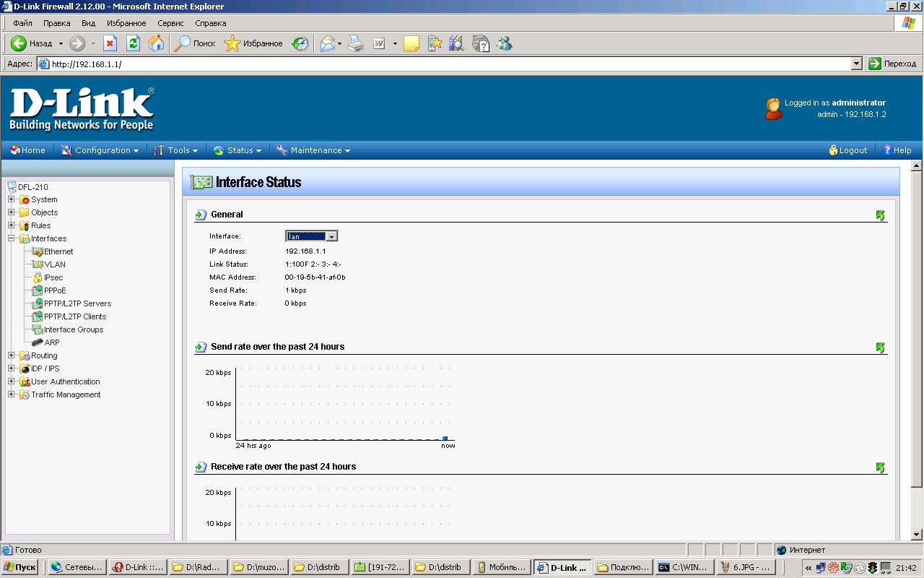924x578 pixels.
Task: Open the Status dropdown menu
Action: pos(237,150)
